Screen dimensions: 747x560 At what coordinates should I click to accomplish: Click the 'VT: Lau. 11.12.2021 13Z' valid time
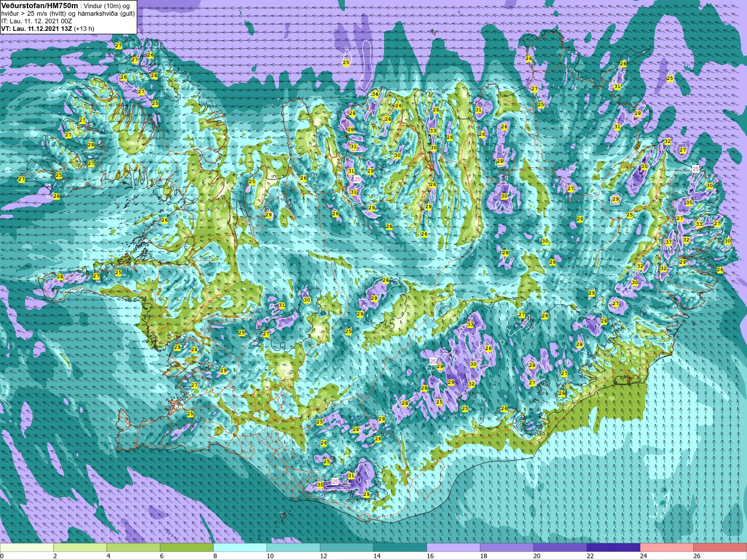36,29
